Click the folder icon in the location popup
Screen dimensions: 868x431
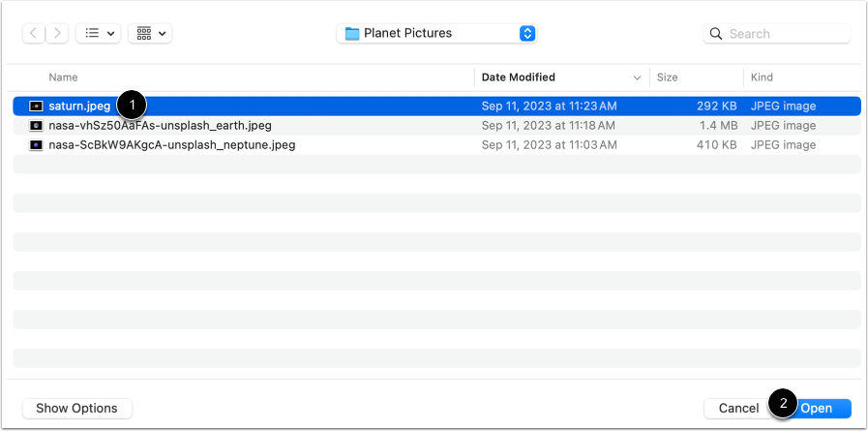(x=352, y=34)
